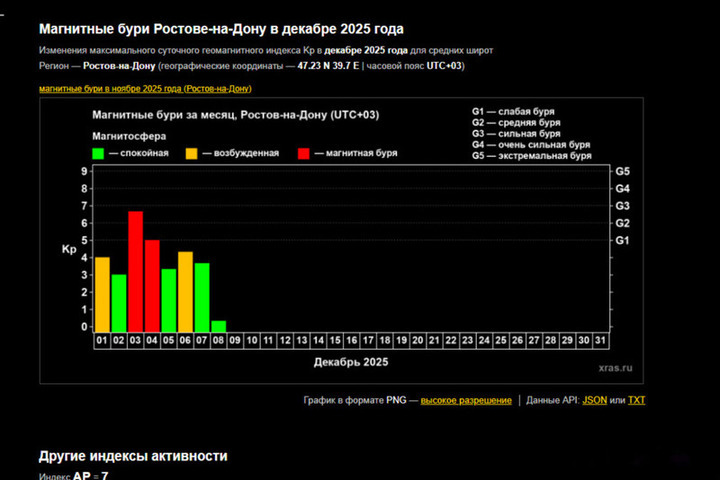Viewport: 720px width, 480px height.
Task: Click the 'Другие индексы активности' heading
Action: 133,456
